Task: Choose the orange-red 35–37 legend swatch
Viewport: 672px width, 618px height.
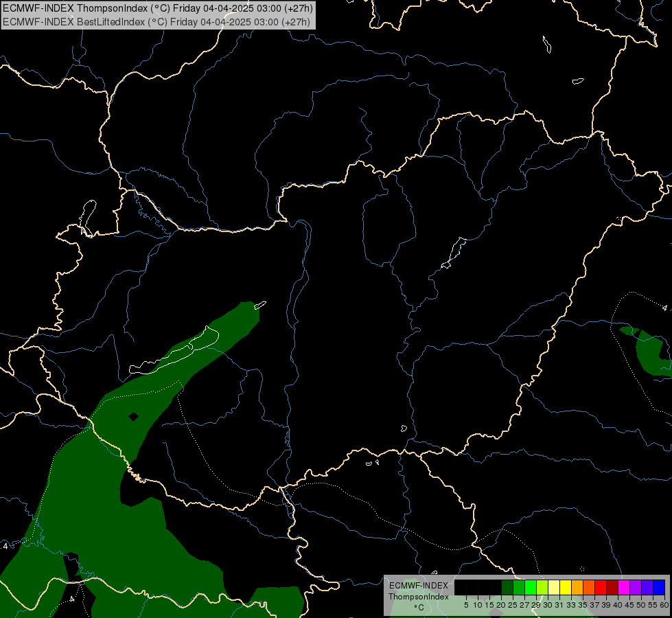Action: (x=589, y=587)
